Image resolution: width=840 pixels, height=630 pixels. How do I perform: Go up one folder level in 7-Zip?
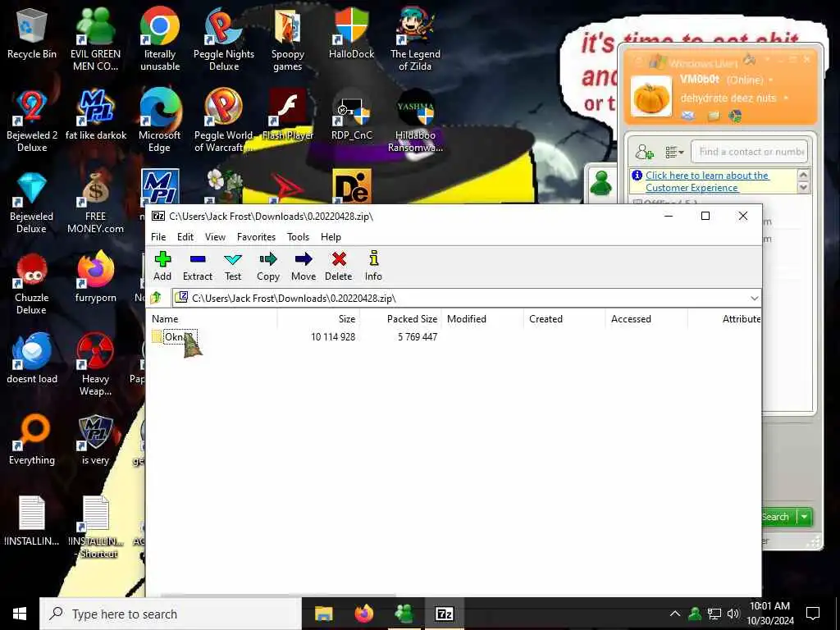[157, 298]
